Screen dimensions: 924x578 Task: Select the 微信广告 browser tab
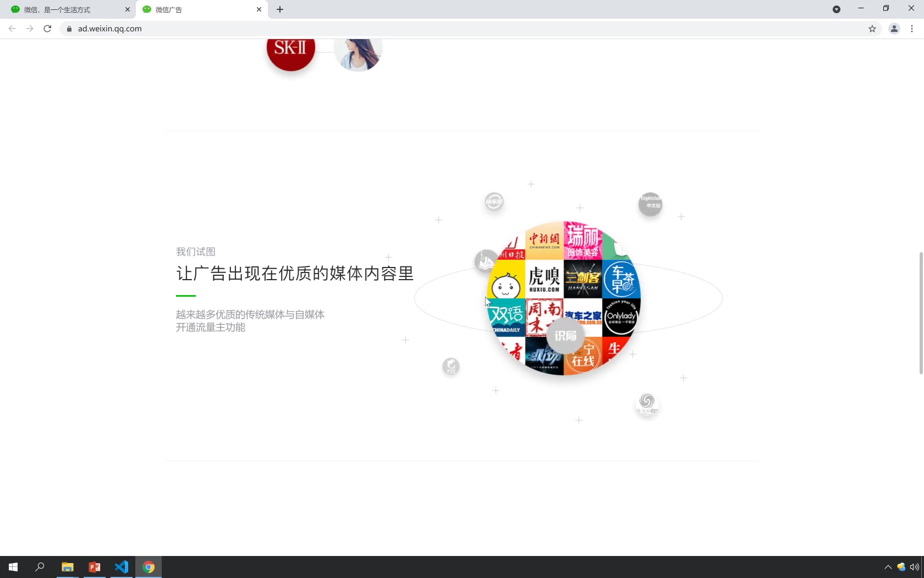coord(201,9)
